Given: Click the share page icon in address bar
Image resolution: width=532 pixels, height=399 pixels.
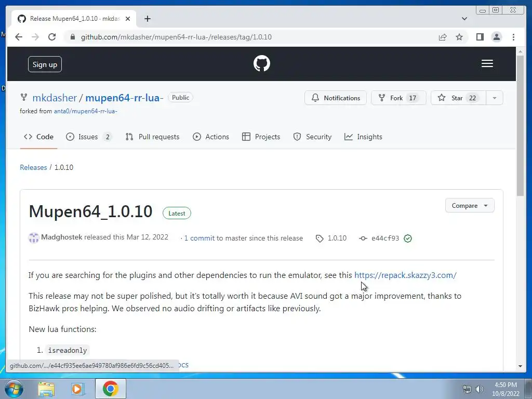Looking at the screenshot, I should click(443, 37).
